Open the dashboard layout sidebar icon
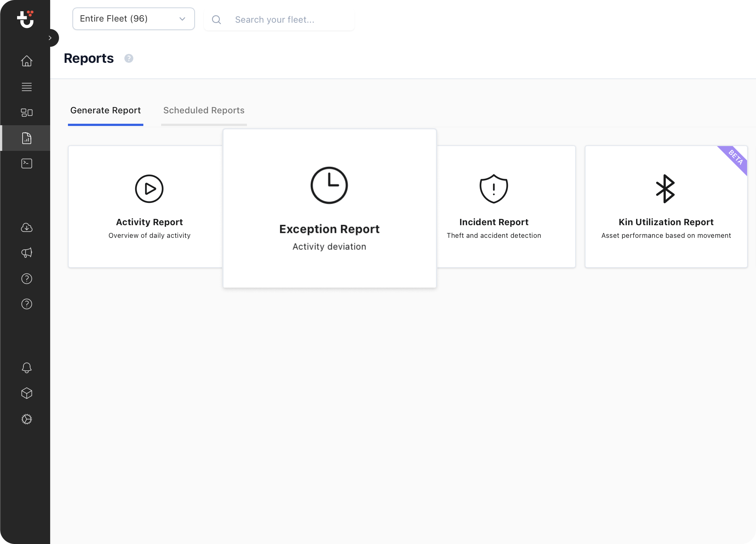 (26, 113)
